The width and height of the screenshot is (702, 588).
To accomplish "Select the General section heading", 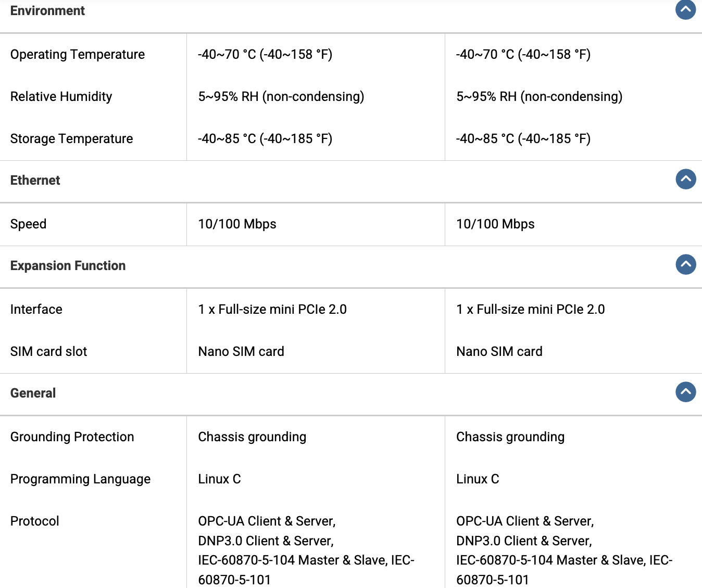I will 33,393.
